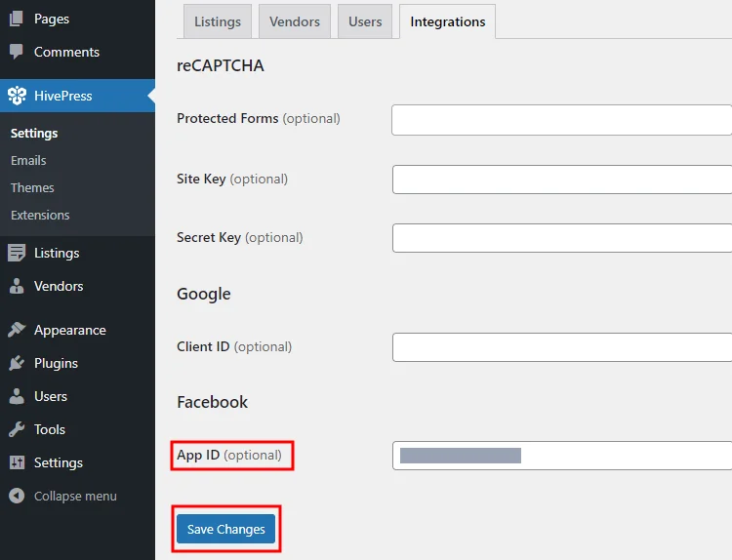Screen dimensions: 732x560
Task: Click the Google section heading
Action: point(204,294)
